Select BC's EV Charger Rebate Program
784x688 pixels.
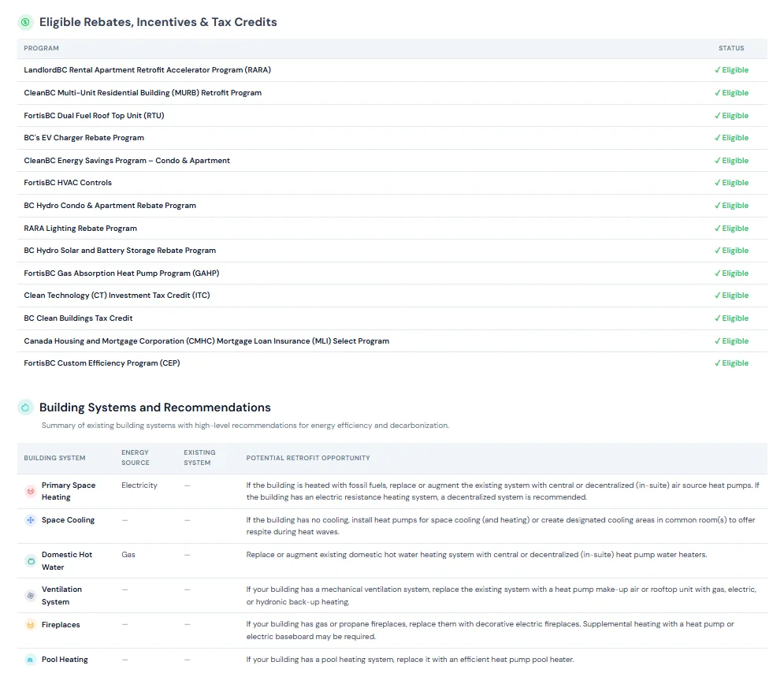coord(392,138)
